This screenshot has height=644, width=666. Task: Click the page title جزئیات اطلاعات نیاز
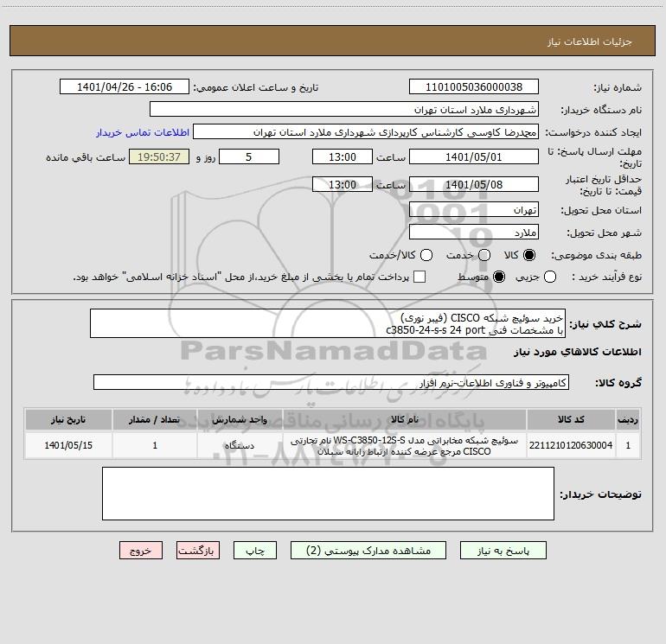tap(590, 41)
